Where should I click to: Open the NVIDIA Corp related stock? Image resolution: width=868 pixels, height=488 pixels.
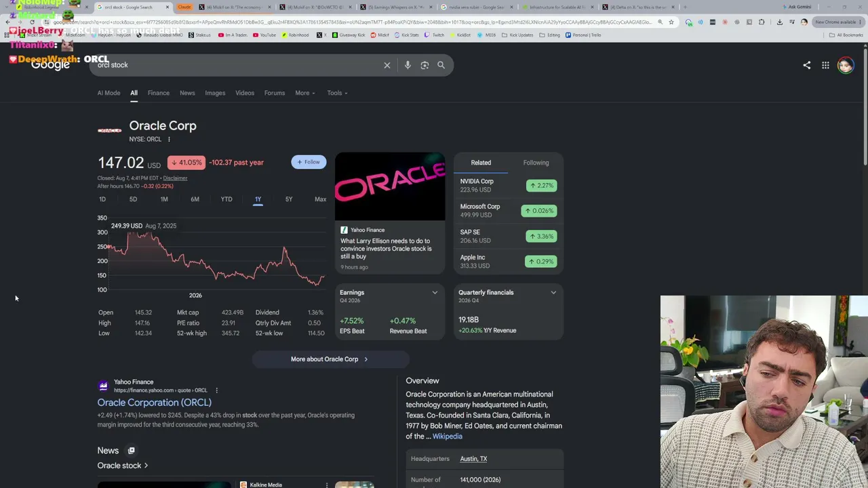[508, 185]
